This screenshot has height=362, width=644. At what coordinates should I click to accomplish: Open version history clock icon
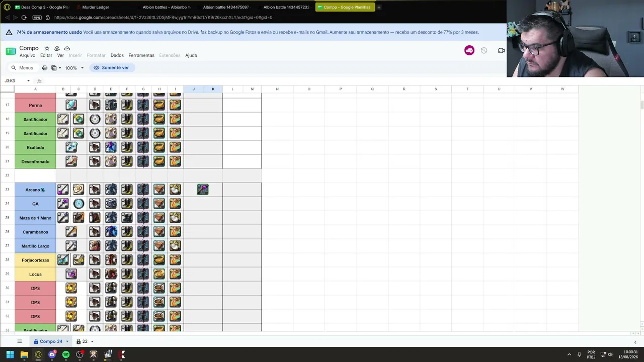(x=484, y=51)
